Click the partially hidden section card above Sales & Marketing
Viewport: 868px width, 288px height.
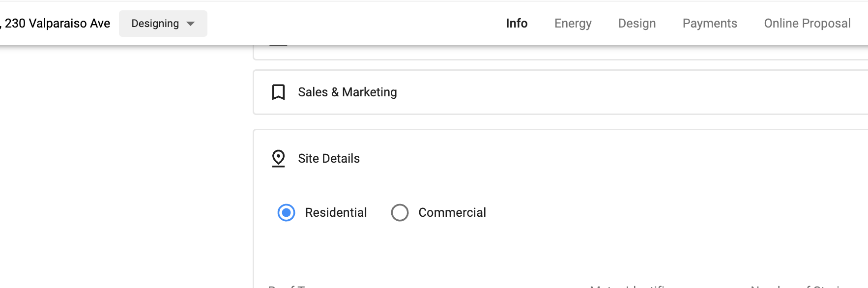point(541,53)
